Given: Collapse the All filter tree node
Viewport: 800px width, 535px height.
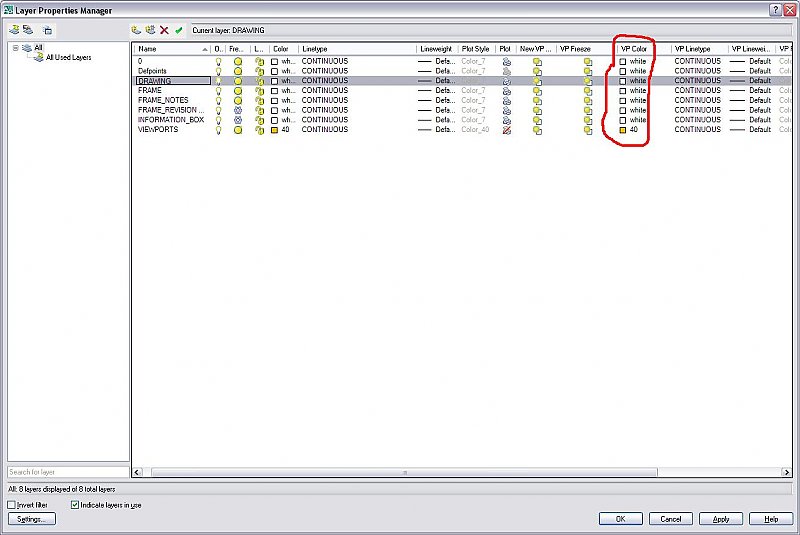Looking at the screenshot, I should 15,48.
